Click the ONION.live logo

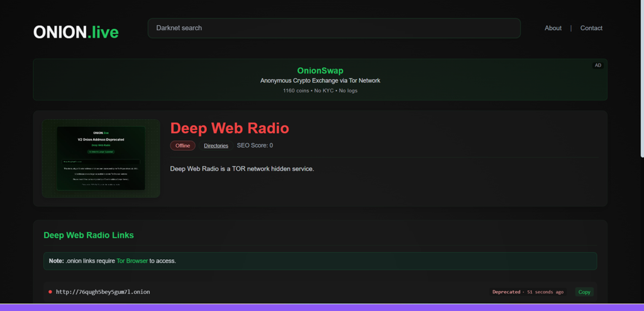75,31
